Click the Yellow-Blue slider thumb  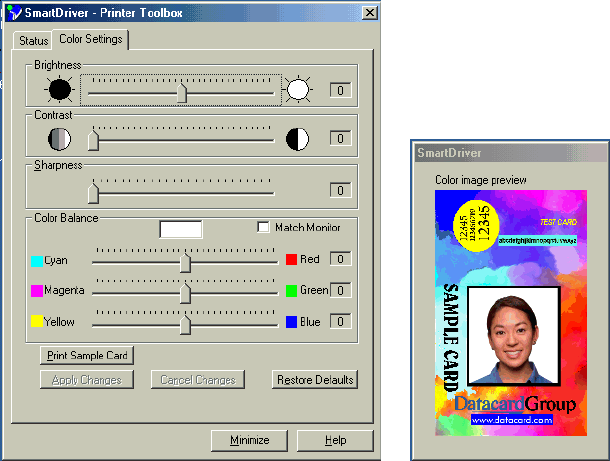pyautogui.click(x=186, y=325)
